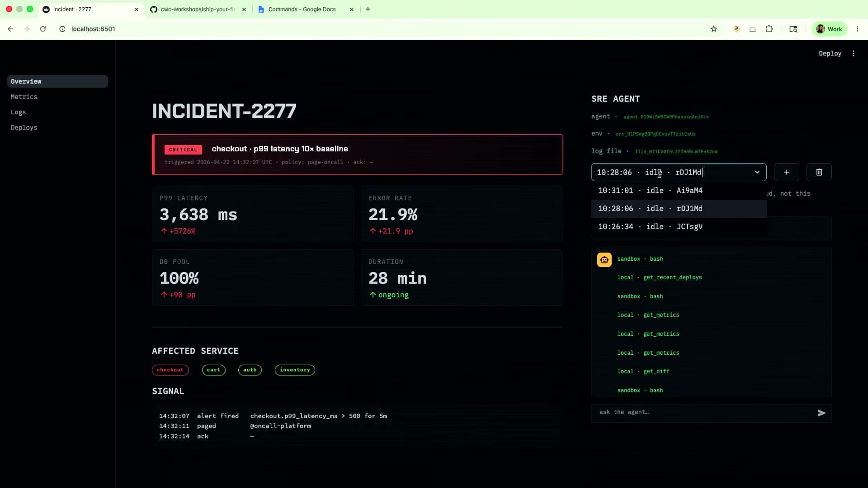
Task: Close the Incident 2277 tab
Action: click(x=137, y=9)
